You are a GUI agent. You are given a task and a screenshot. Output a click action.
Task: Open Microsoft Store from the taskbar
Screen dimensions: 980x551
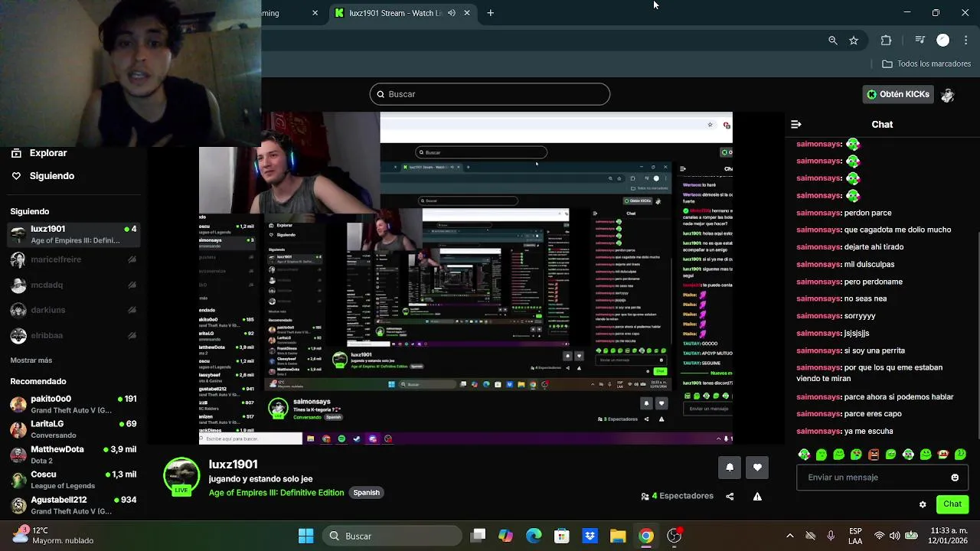point(562,536)
